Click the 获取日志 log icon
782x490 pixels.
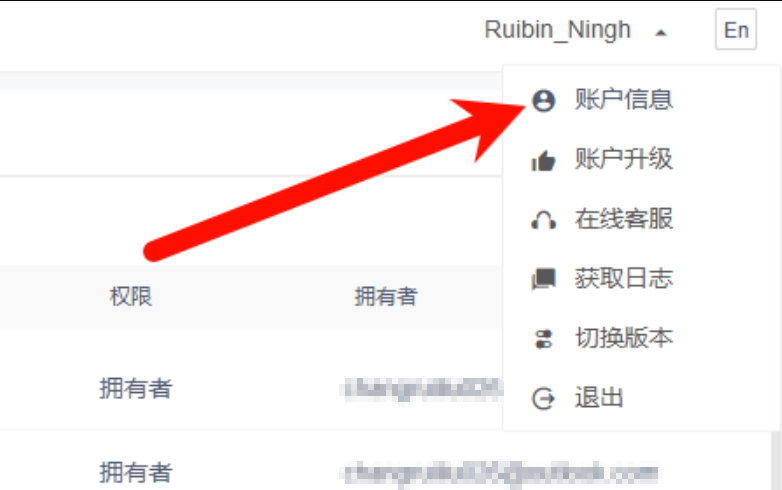tap(544, 279)
